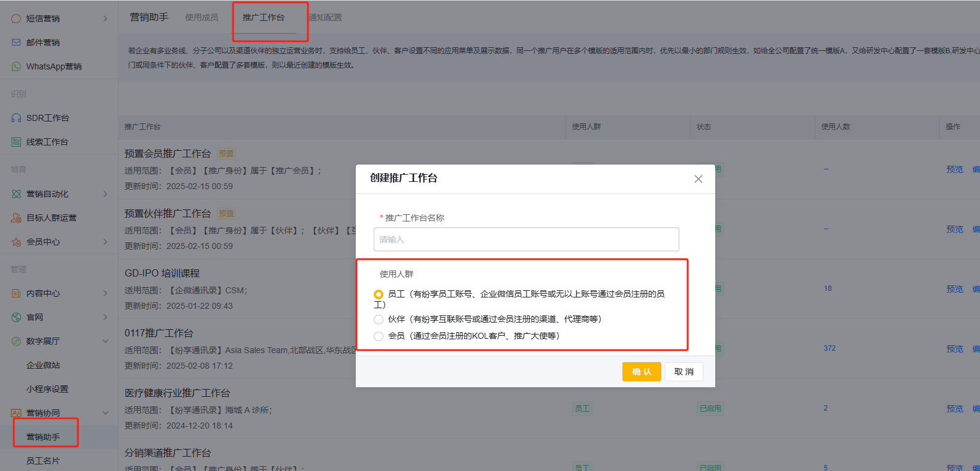The height and width of the screenshot is (471, 980).
Task: Click usage count 18 for GD-IPO row
Action: pos(828,288)
